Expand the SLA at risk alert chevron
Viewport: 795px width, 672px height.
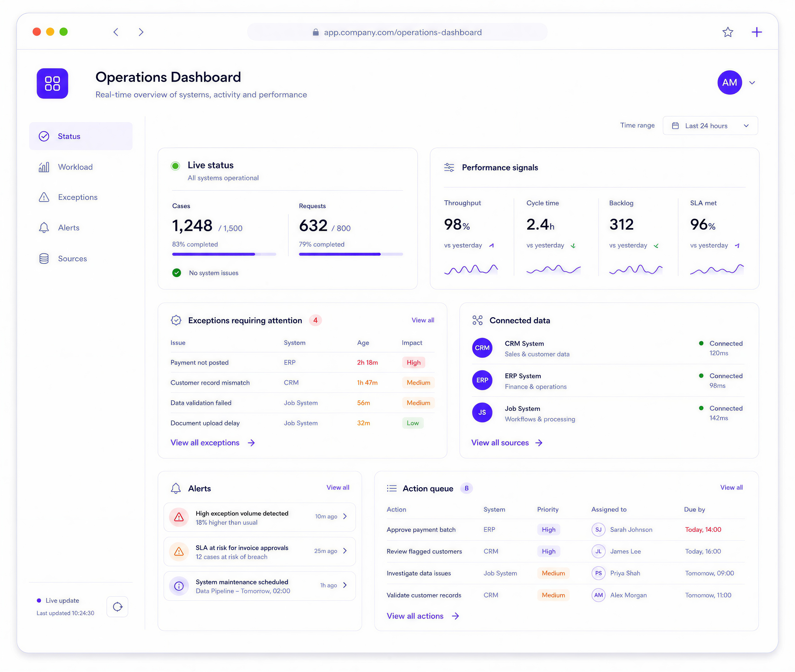(345, 551)
